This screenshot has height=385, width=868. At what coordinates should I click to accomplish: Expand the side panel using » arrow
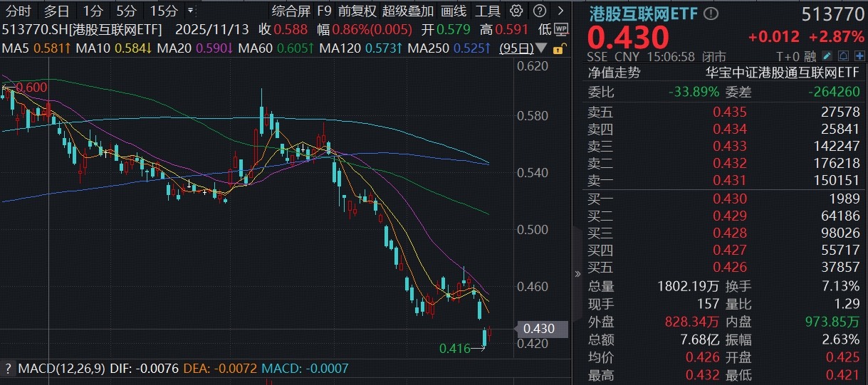pos(577,274)
